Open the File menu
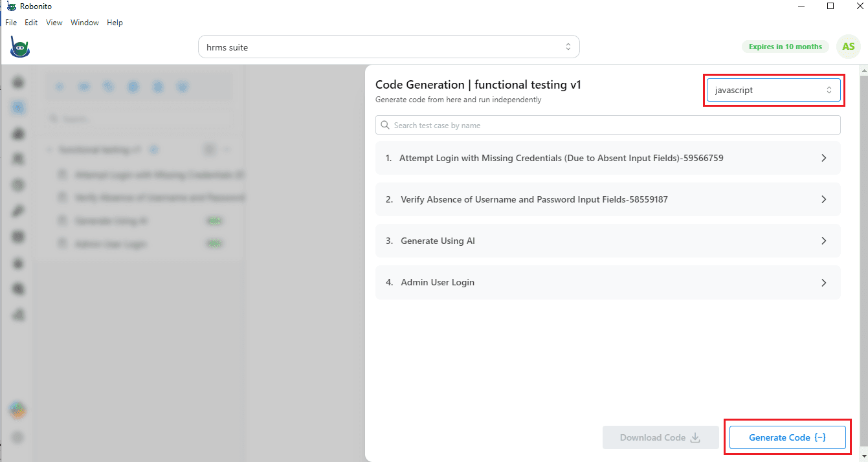Screen dimensions: 868x462 [x=11, y=23]
